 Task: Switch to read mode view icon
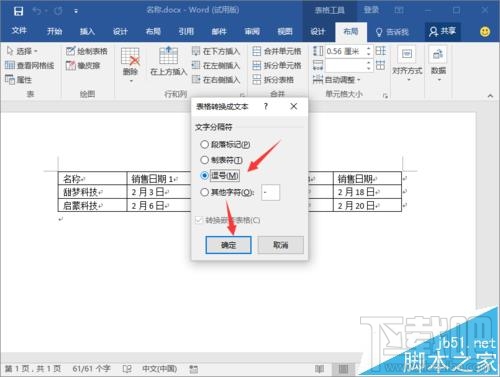point(319,369)
